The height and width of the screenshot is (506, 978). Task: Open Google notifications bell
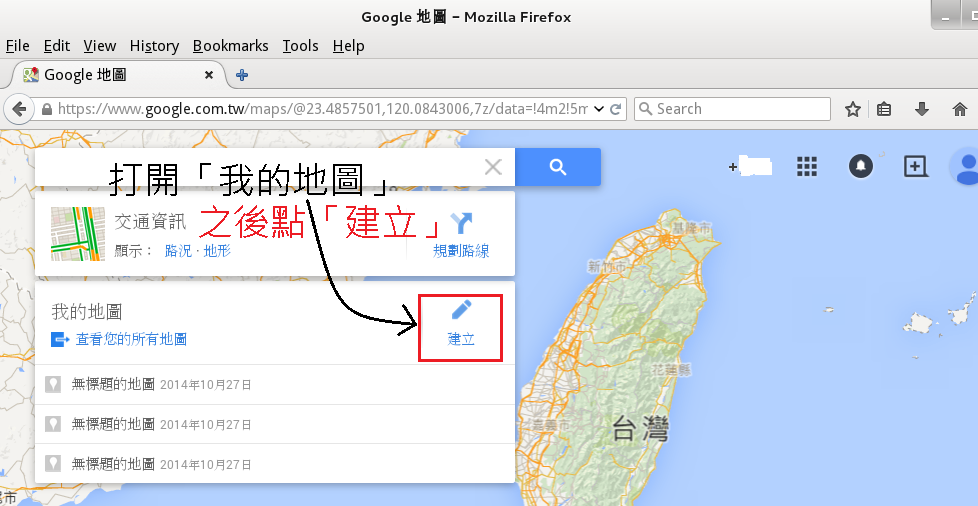(x=861, y=166)
